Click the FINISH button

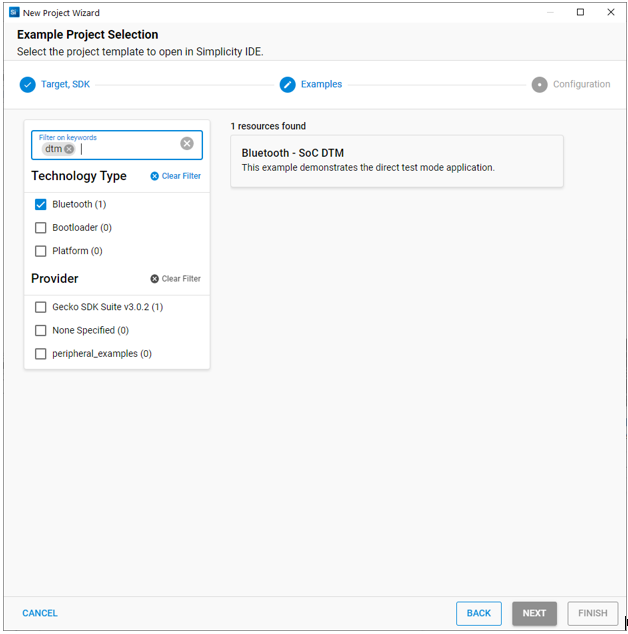click(592, 613)
